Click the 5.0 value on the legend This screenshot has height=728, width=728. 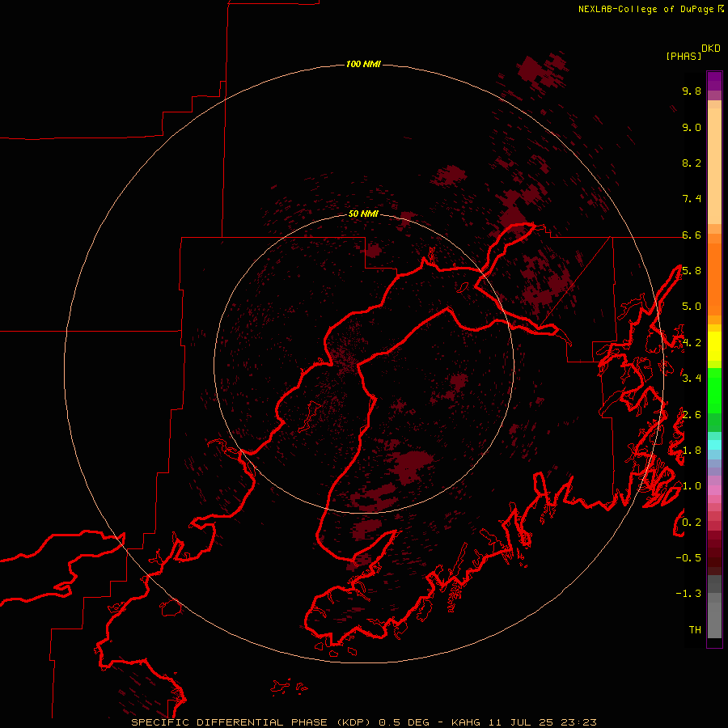point(692,307)
